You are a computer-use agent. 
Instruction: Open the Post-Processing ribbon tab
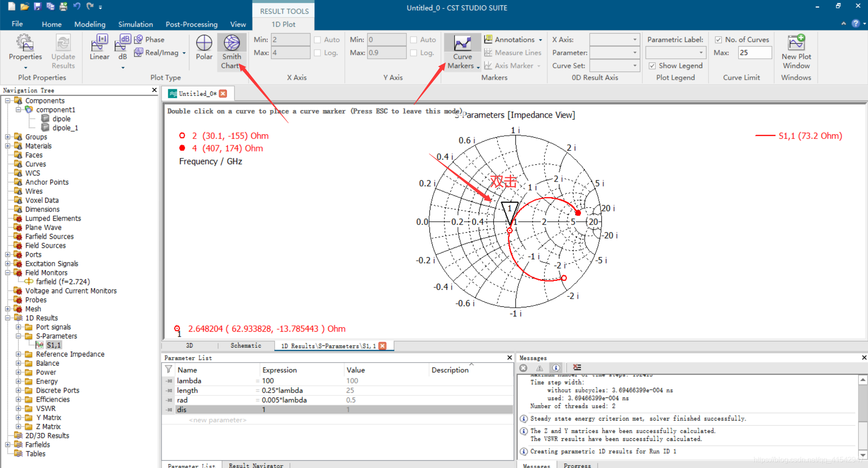(191, 24)
